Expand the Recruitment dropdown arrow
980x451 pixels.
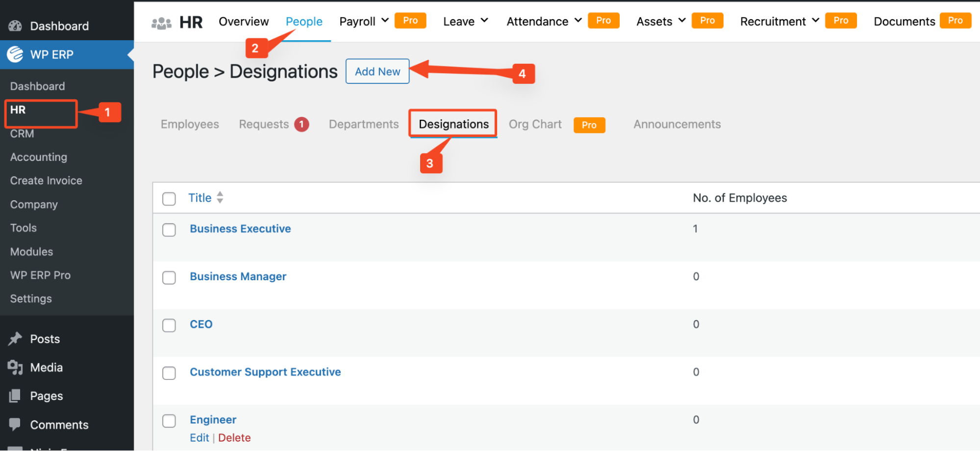point(815,21)
